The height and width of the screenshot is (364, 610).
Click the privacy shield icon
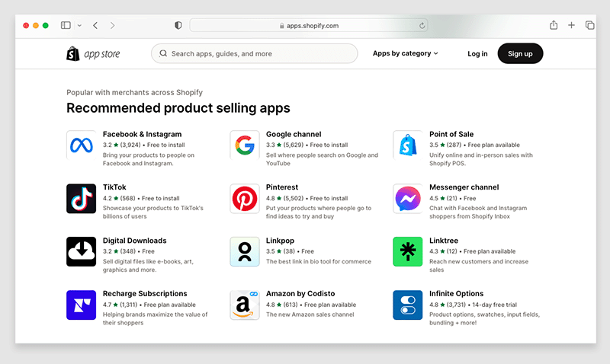click(x=178, y=25)
